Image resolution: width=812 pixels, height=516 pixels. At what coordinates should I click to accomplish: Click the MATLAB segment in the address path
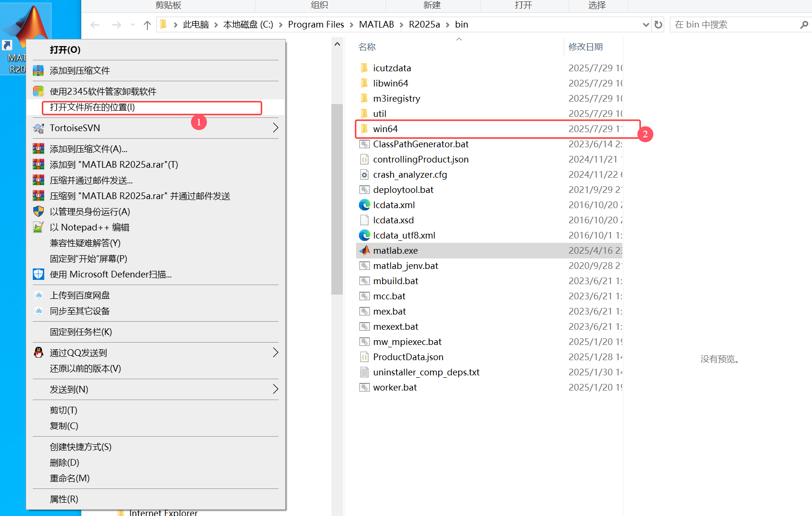pyautogui.click(x=377, y=25)
